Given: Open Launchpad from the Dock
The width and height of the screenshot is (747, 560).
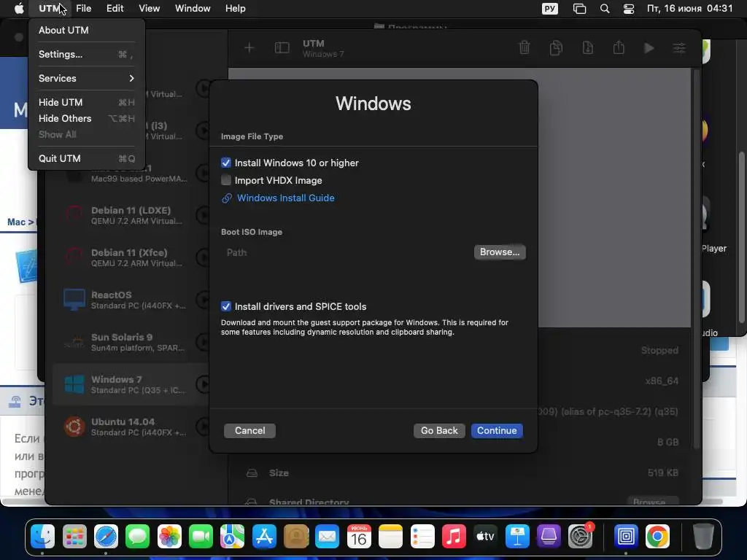Looking at the screenshot, I should pos(74,537).
